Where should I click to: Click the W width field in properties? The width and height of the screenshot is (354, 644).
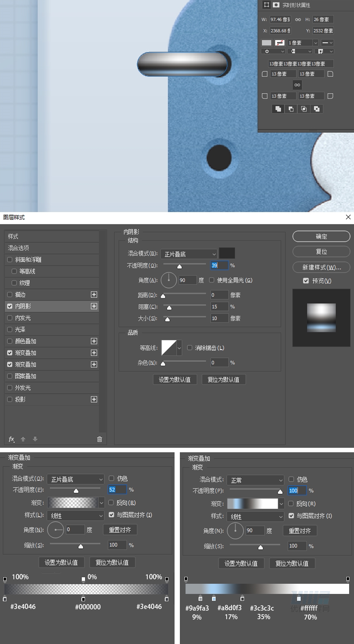point(280,20)
